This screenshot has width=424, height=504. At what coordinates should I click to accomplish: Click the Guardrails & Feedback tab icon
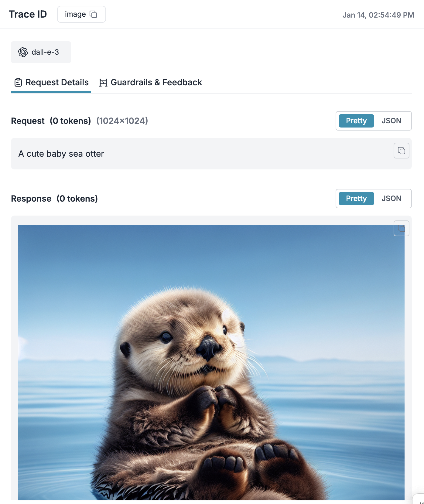[x=103, y=83]
